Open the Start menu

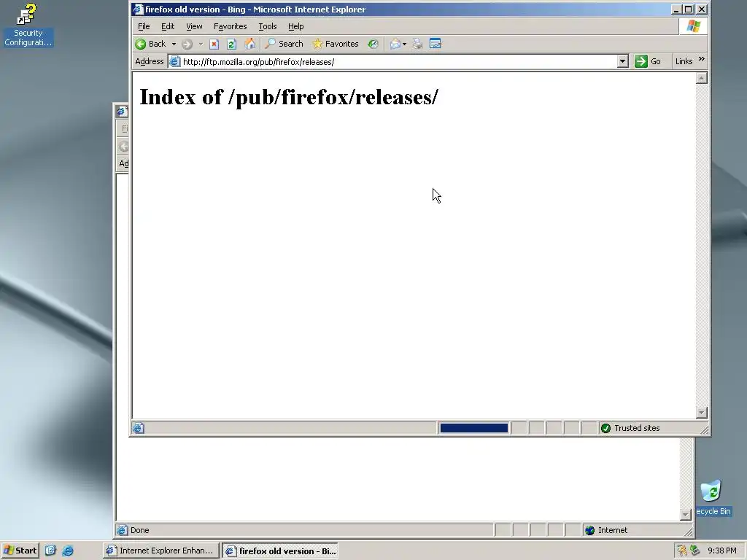click(x=20, y=551)
